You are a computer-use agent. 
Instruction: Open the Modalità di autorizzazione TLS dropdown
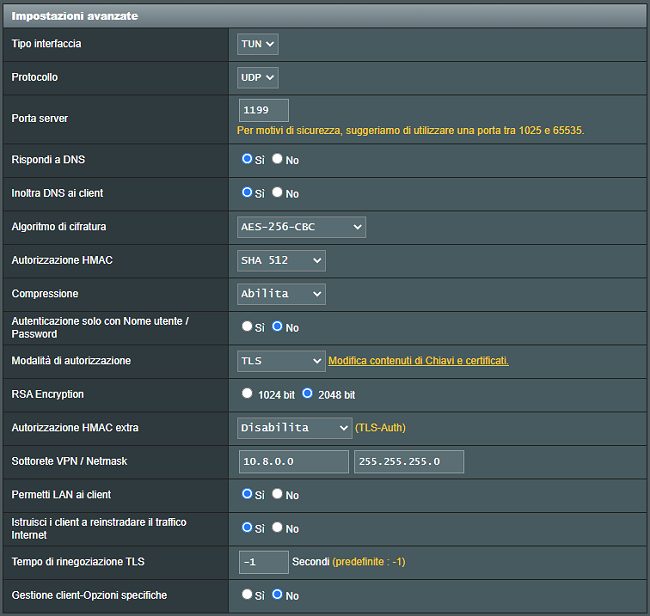coord(281,360)
